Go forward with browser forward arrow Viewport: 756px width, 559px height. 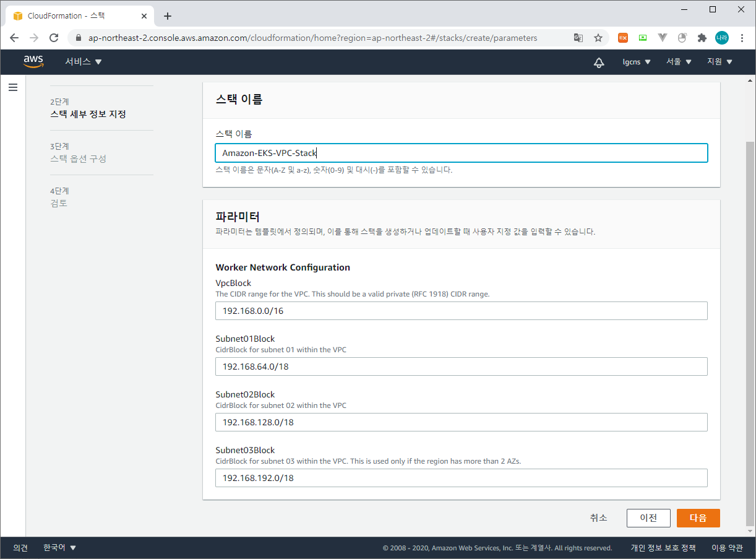[x=34, y=38]
